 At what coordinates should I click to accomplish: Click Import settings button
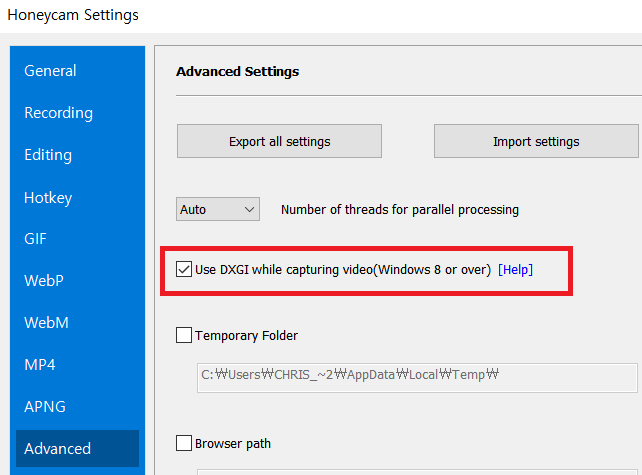point(536,141)
